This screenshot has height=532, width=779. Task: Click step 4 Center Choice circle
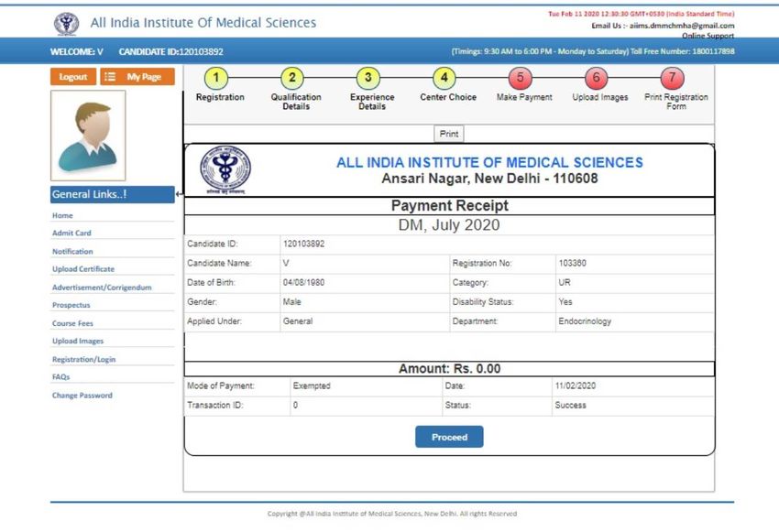444,78
